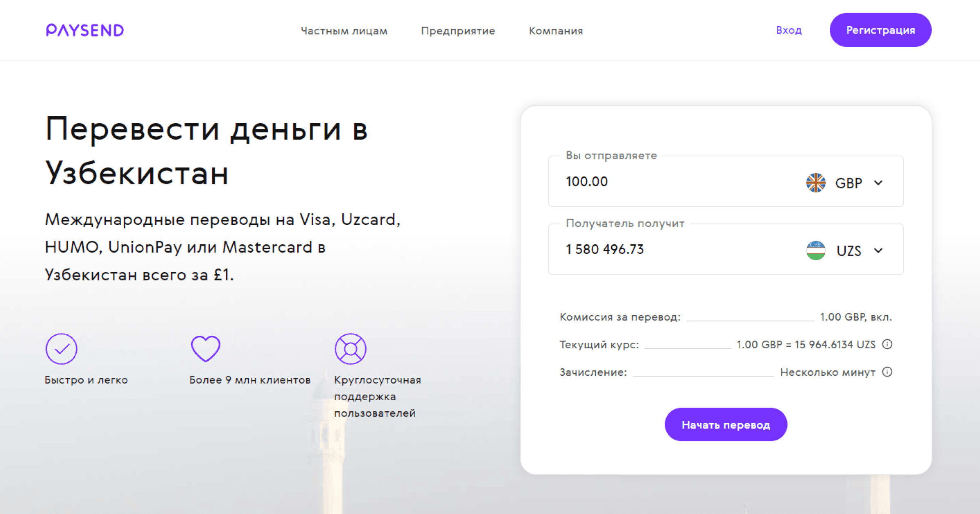Click the rate text 1.00 GBP = 15 964.6134 UZS
This screenshot has width=980, height=514.
(x=806, y=345)
